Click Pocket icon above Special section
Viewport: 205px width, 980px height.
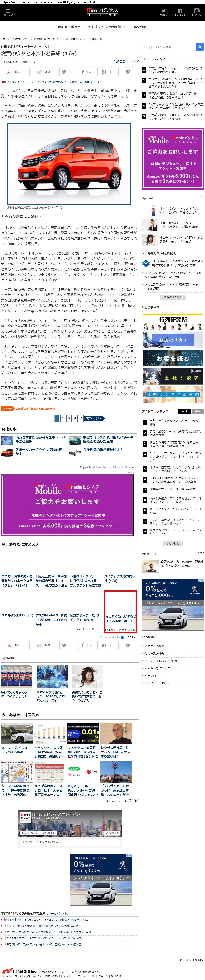click(127, 645)
